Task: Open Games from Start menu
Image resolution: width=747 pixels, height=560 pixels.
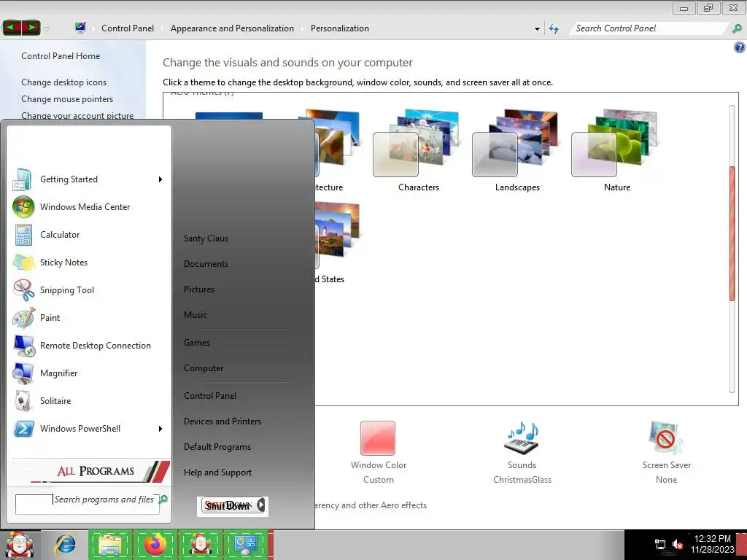Action: coord(197,343)
